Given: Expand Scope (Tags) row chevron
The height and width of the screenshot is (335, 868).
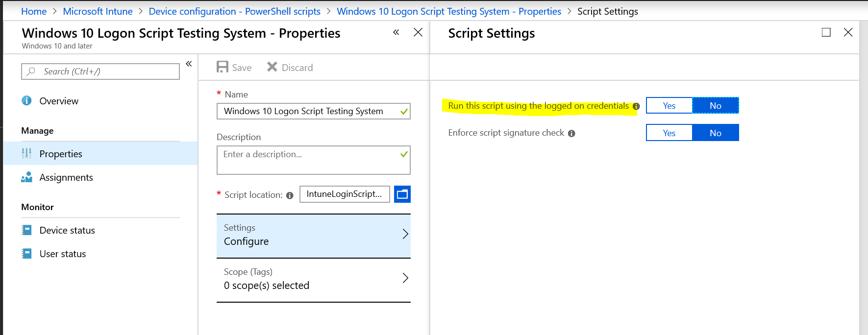Looking at the screenshot, I should pos(405,278).
